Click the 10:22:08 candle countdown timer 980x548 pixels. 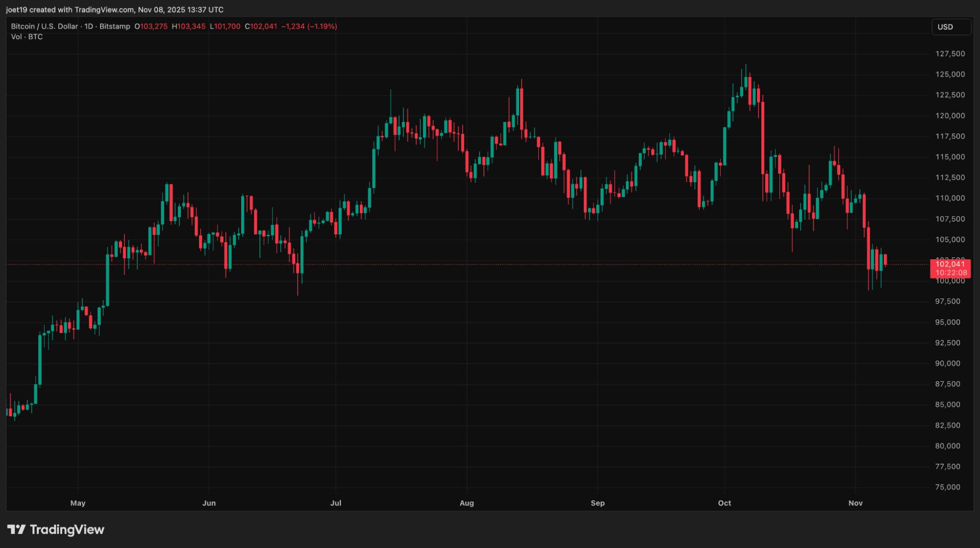pos(951,273)
